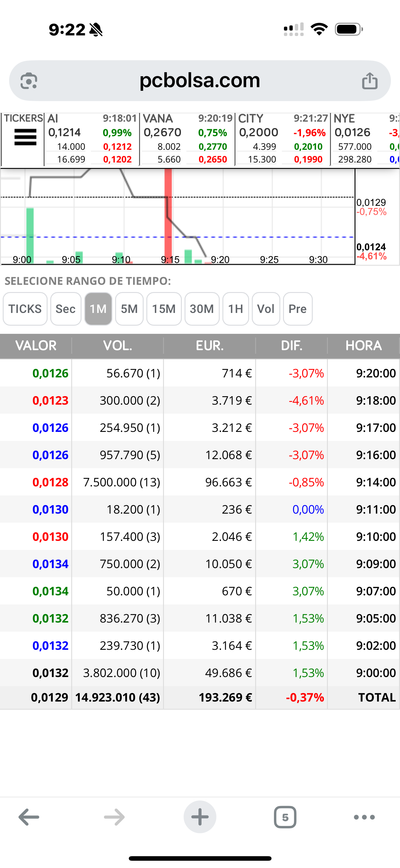400x868 pixels.
Task: Open the TICKERS hamburger menu
Action: [25, 137]
